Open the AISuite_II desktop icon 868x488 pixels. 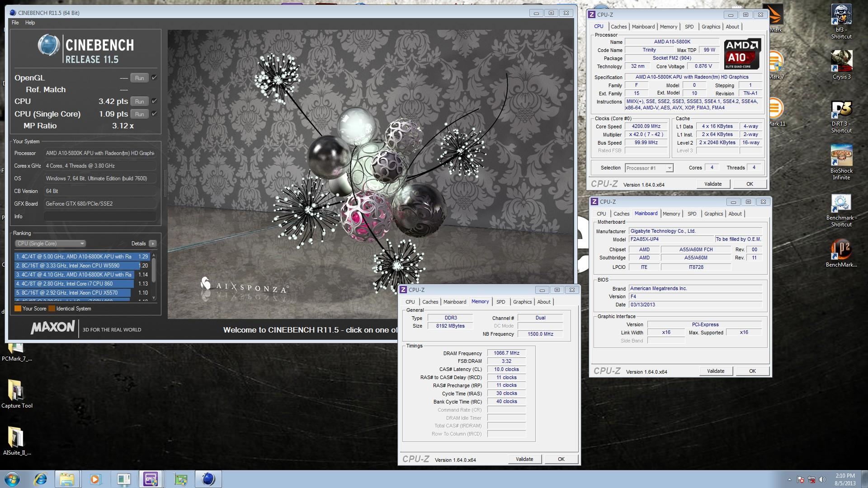tap(17, 441)
